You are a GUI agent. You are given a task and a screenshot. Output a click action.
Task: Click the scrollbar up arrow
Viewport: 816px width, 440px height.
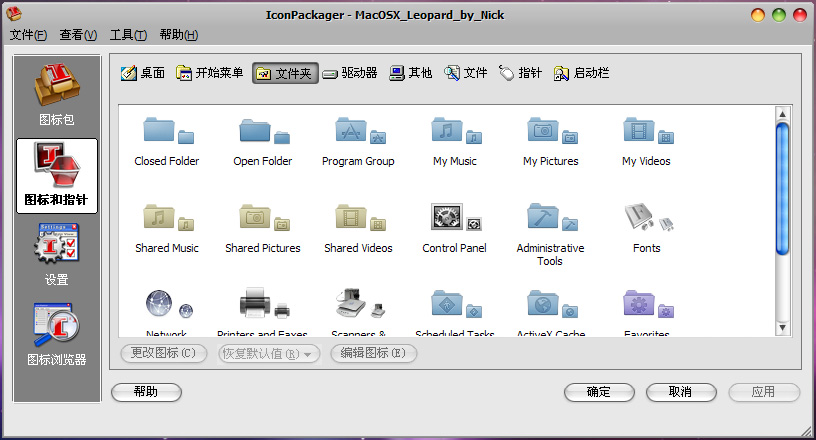(x=782, y=114)
